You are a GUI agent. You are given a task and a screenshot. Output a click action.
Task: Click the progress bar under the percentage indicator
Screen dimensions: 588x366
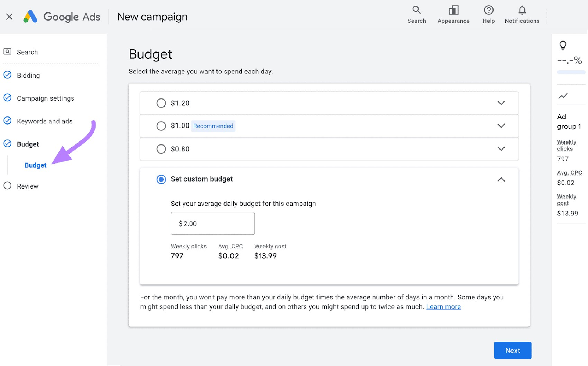click(x=571, y=72)
